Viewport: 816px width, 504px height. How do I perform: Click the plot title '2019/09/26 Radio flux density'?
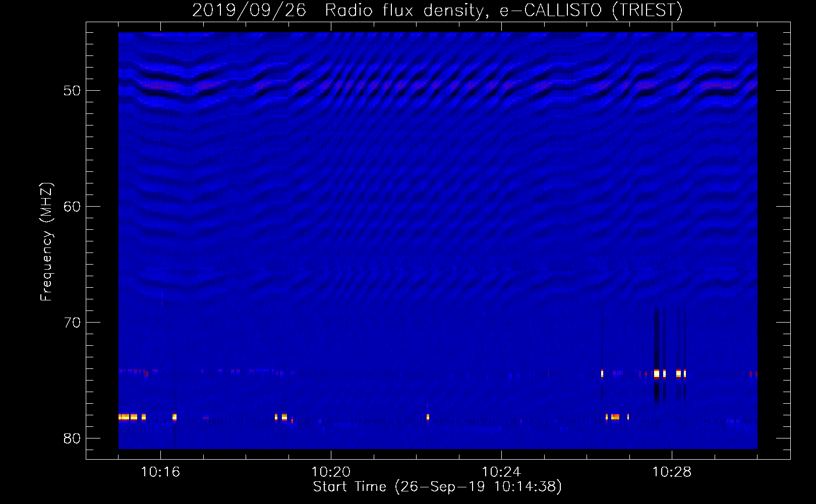341,10
